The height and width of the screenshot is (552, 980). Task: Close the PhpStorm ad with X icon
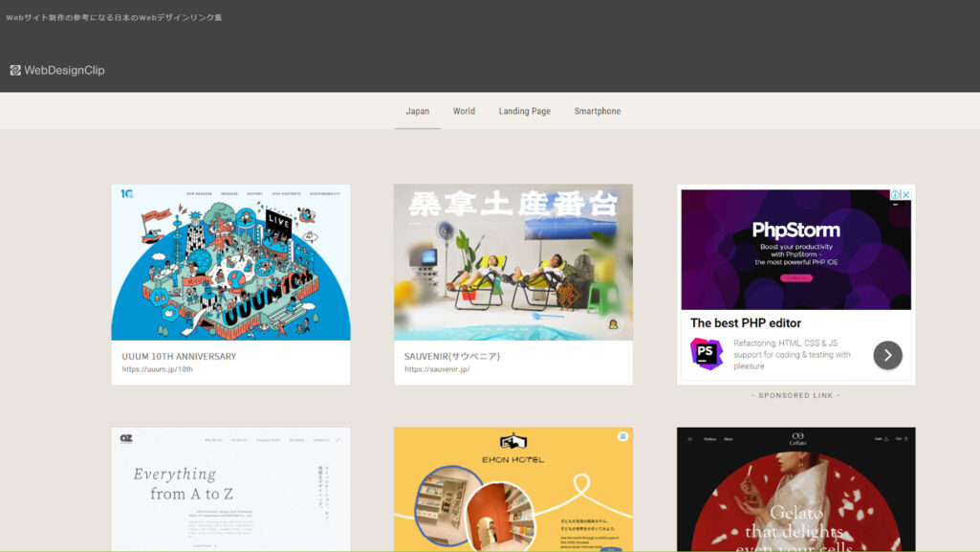pos(905,195)
